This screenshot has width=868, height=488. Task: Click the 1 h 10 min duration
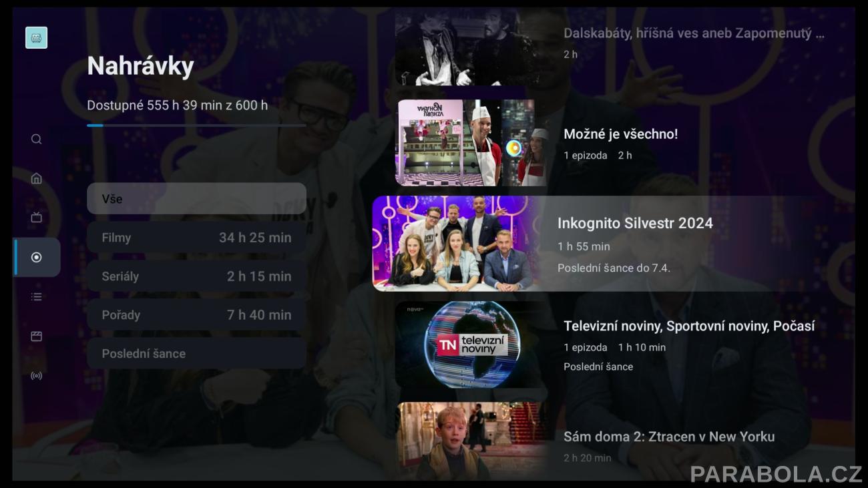pyautogui.click(x=642, y=347)
